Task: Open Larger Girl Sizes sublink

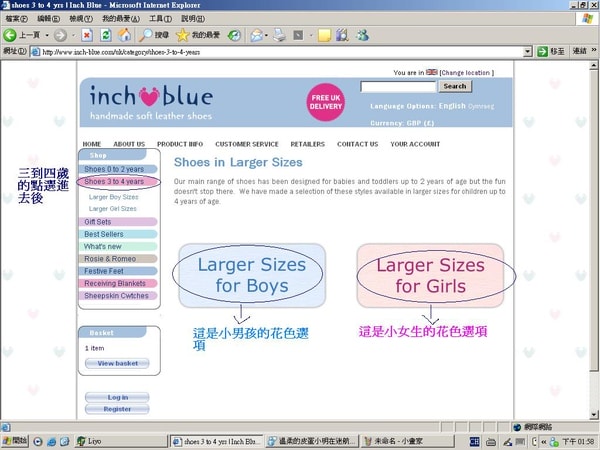Action: (112, 209)
